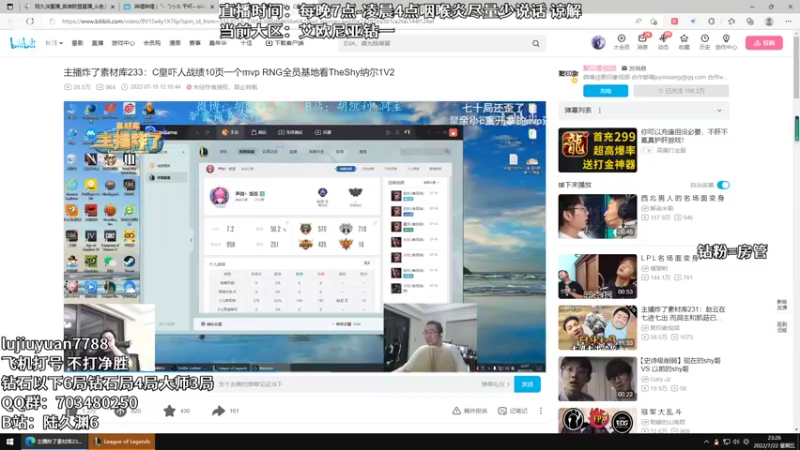Open the 主播炸了素材库231 video thumbnail

597,328
